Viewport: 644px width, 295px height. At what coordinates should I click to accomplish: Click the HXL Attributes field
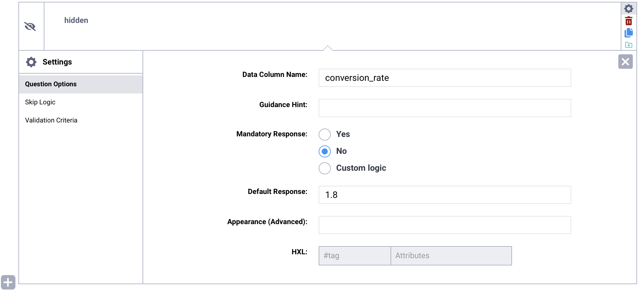point(451,256)
